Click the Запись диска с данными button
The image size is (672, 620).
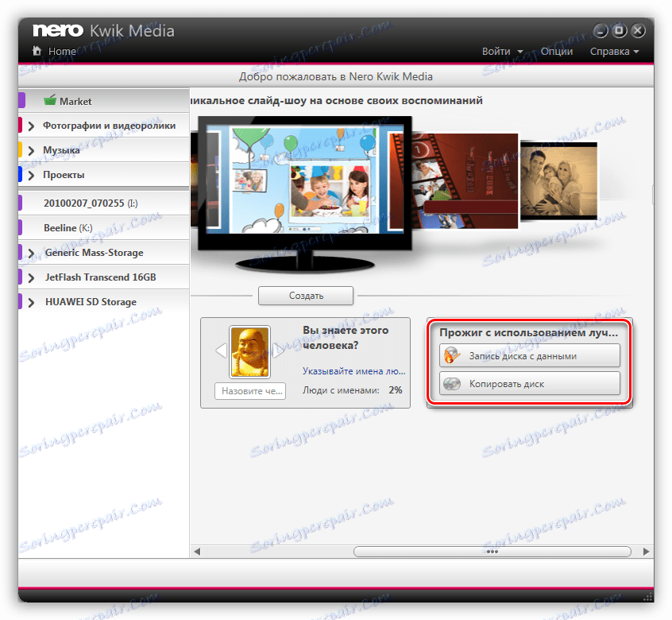coord(529,355)
